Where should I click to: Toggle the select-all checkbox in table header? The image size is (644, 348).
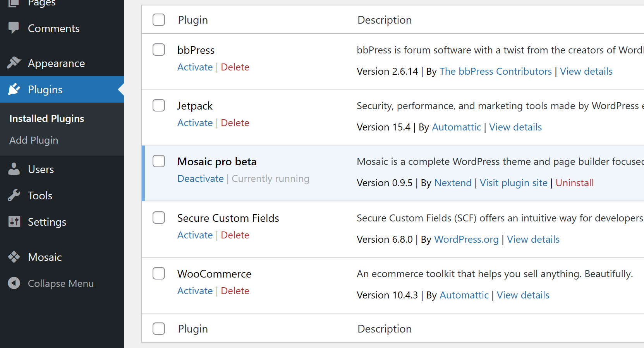(x=159, y=20)
